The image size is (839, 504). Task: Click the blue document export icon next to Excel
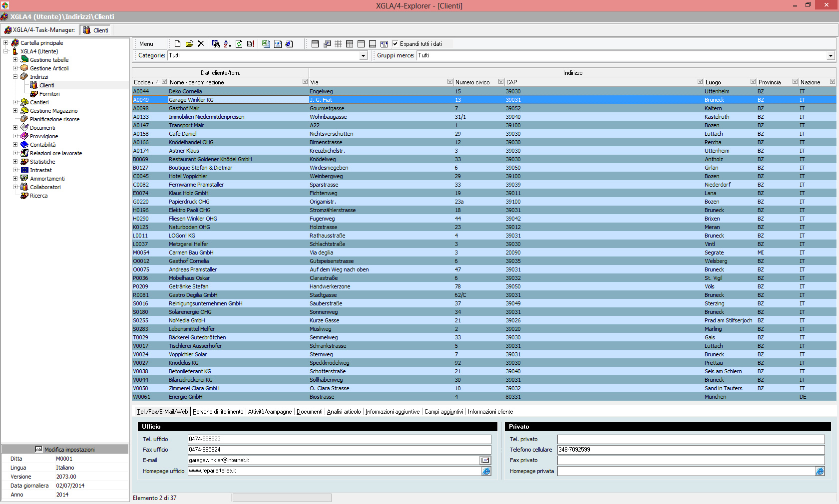278,44
